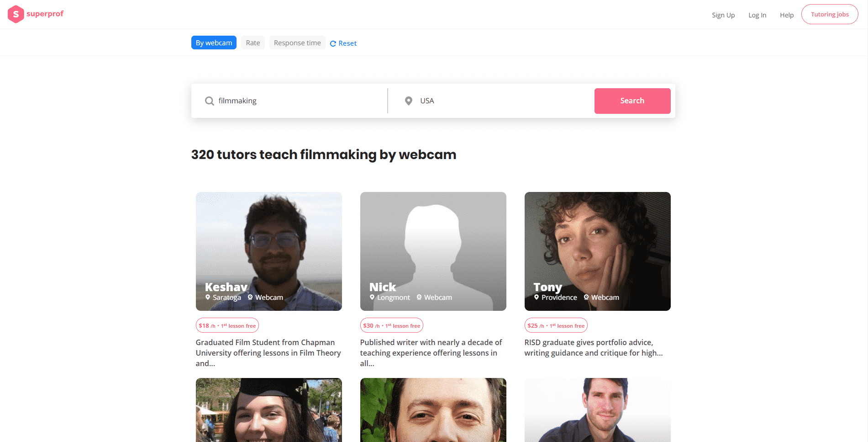
Task: Click the '320 tutors teach filmmaking by webcam' heading
Action: coord(324,154)
